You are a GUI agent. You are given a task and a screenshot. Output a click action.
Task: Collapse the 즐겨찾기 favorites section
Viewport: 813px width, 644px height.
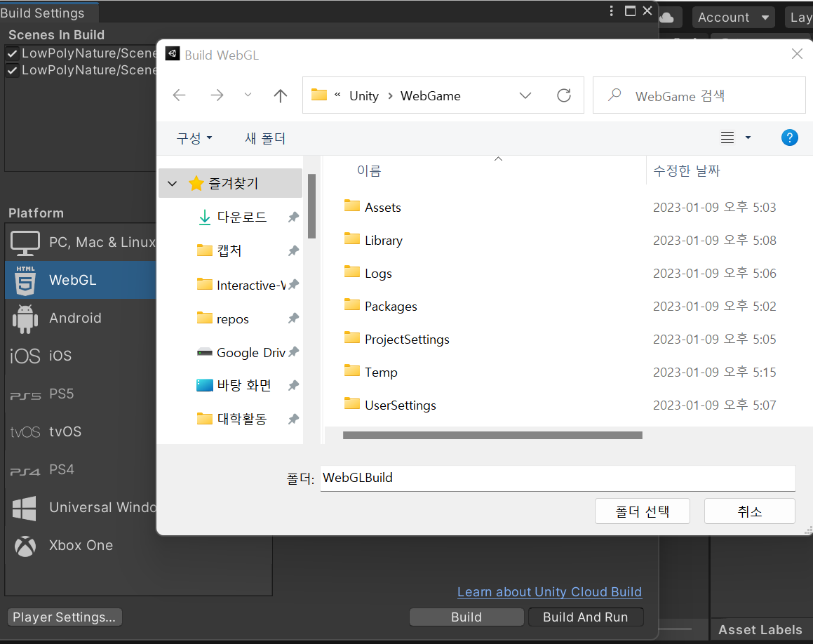(173, 184)
